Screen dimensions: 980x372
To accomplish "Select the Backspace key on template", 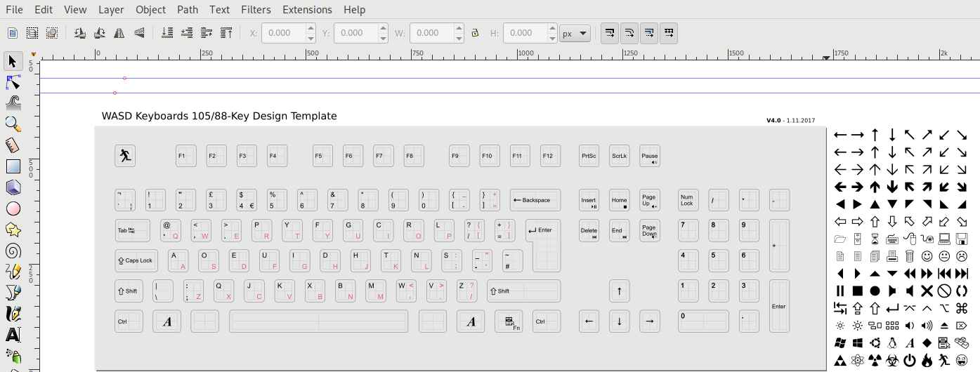I will (535, 200).
